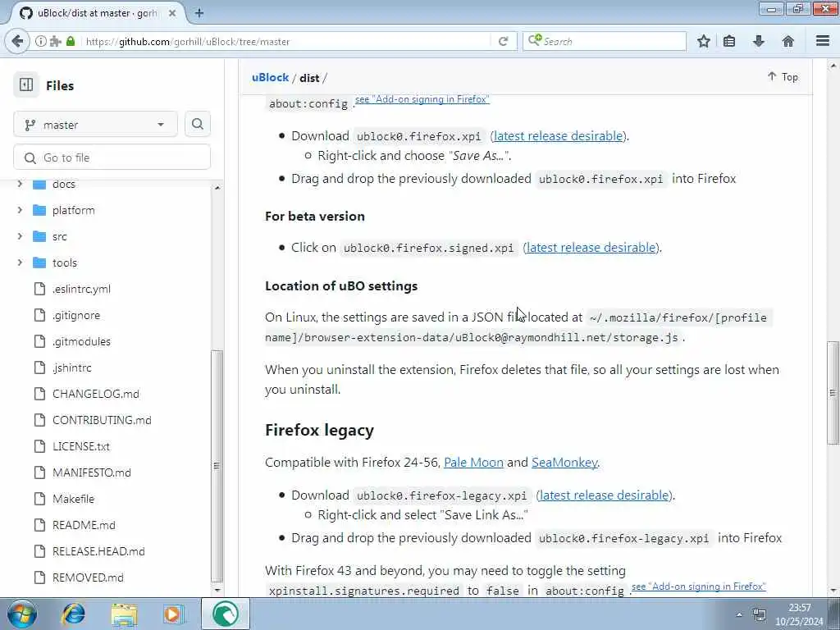
Task: Expand the src folder
Action: pos(20,236)
